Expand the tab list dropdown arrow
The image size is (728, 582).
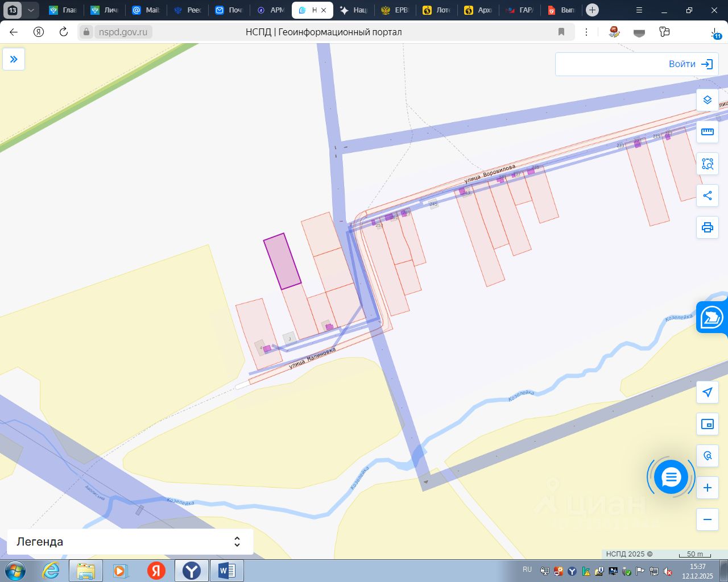coord(31,10)
